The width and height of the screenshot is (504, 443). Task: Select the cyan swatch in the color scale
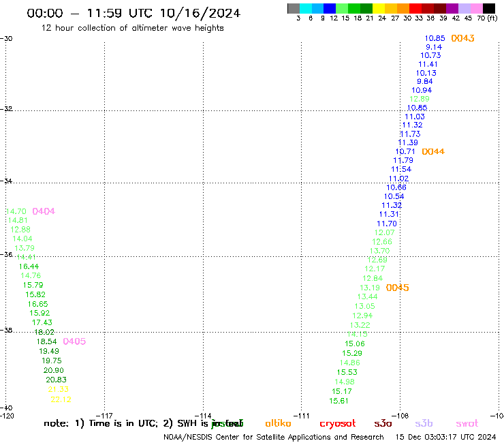click(306, 8)
